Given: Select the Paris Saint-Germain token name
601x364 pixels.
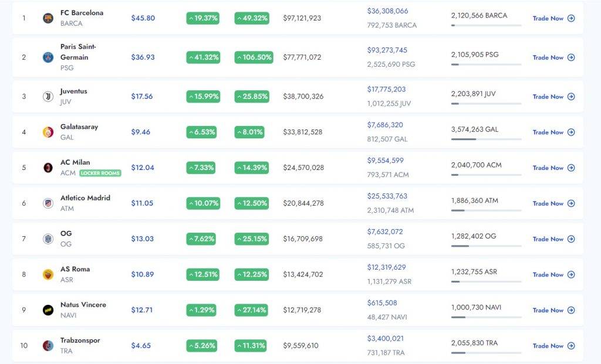Looking at the screenshot, I should 78,52.
